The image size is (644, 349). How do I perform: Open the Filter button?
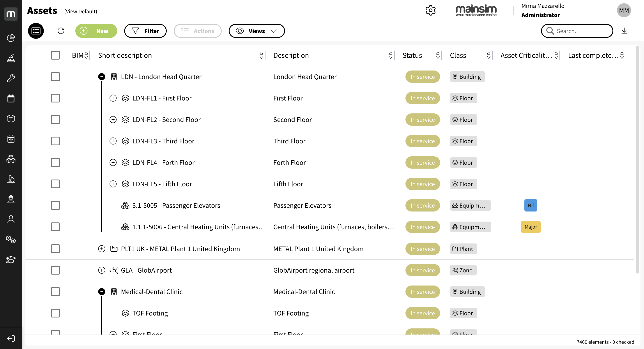145,31
